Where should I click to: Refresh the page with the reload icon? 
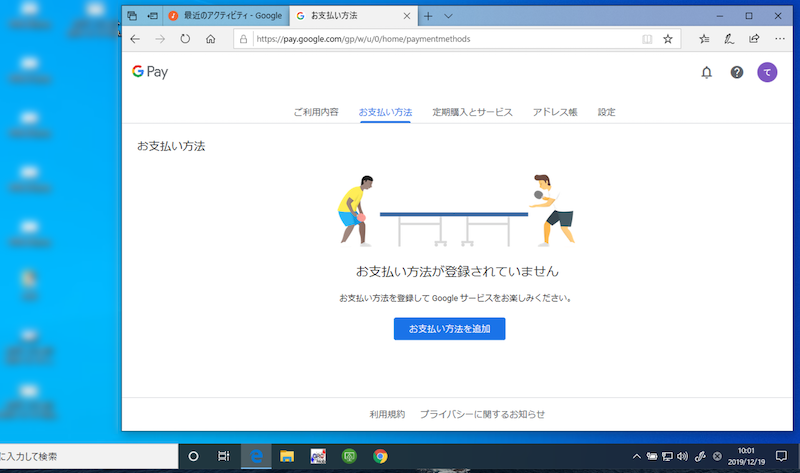coord(185,40)
